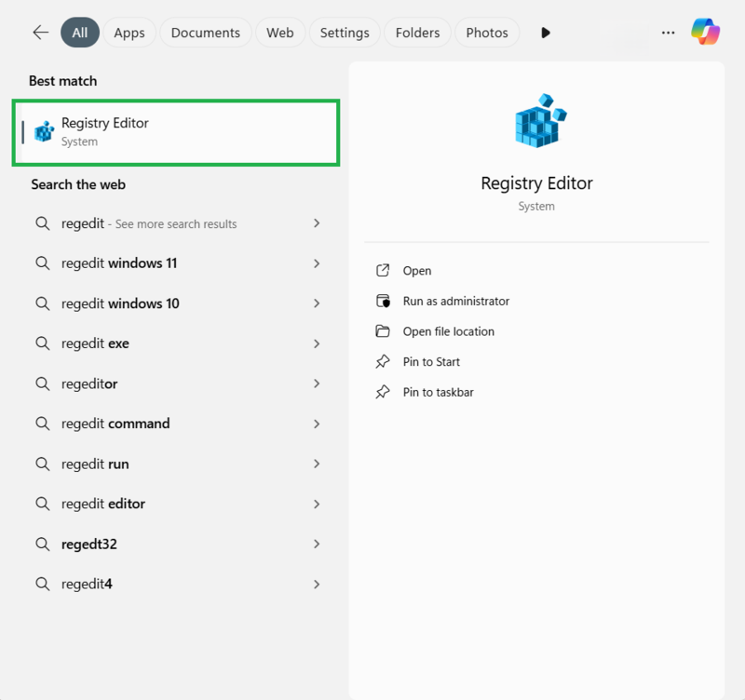Viewport: 745px width, 700px height.
Task: Switch to the Apps filter tab
Action: [x=129, y=33]
